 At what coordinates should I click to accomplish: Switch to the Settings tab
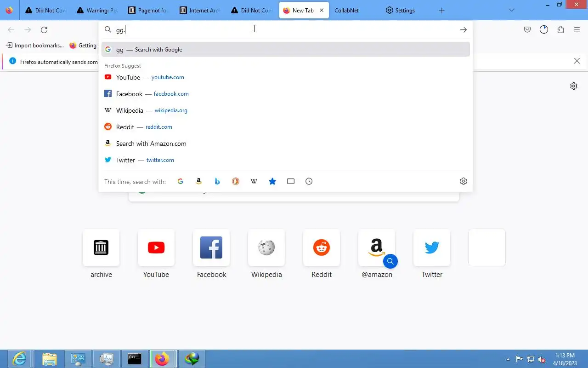coord(407,10)
